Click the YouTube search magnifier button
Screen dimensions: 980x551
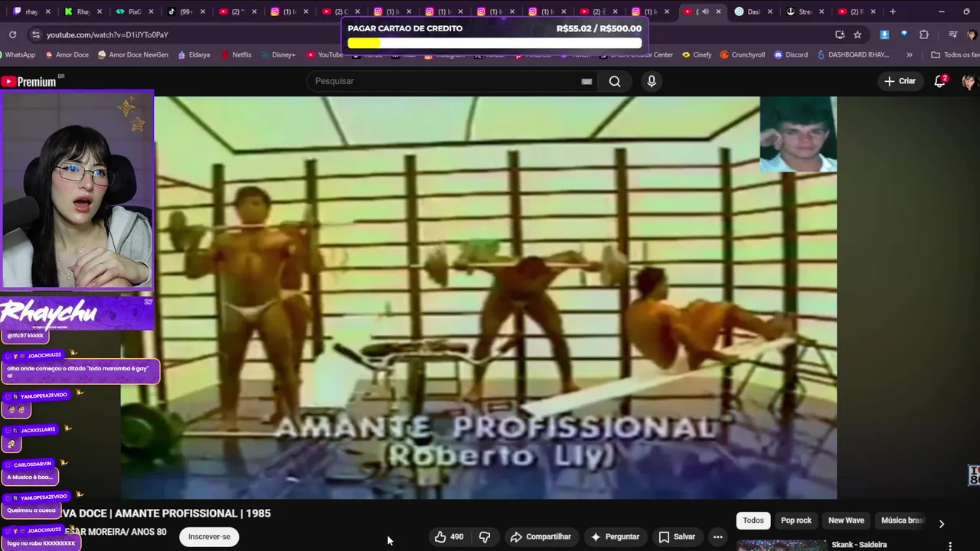click(x=615, y=81)
